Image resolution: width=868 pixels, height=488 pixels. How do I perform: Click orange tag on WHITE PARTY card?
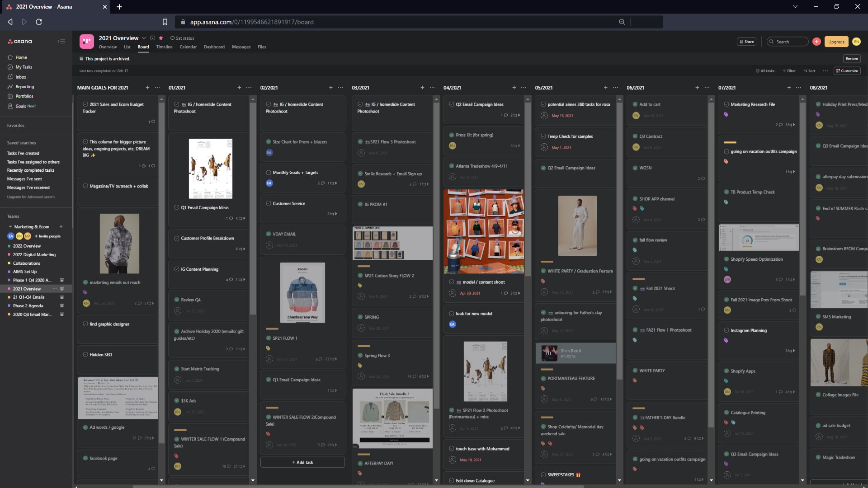(x=635, y=380)
